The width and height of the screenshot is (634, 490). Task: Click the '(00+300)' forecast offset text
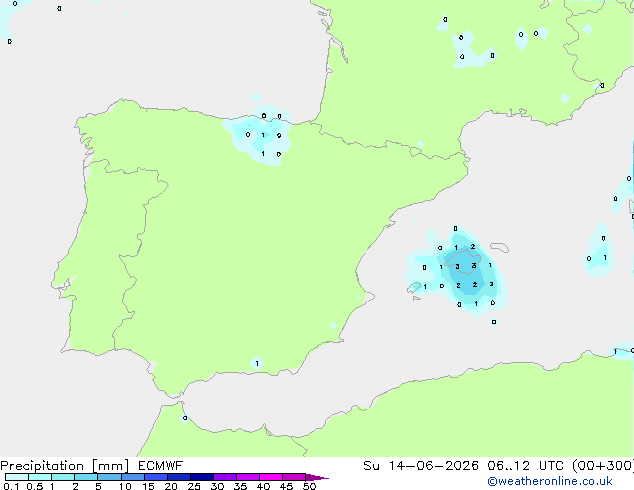[603, 466]
